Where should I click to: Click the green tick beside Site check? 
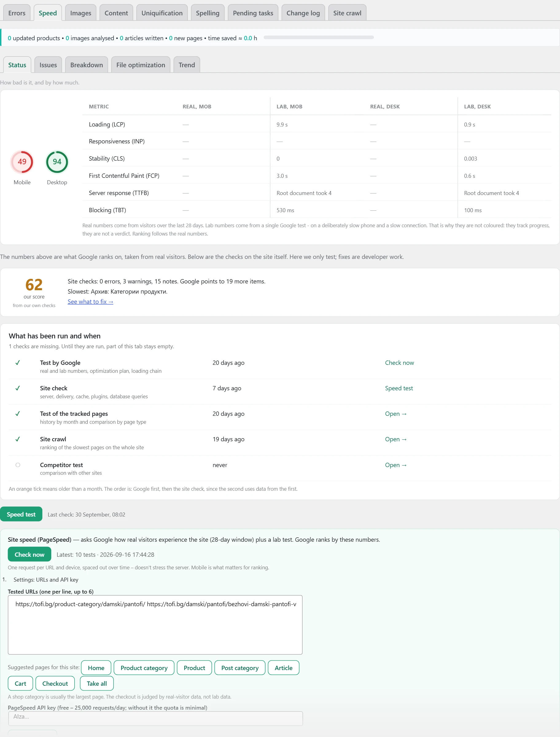point(18,388)
